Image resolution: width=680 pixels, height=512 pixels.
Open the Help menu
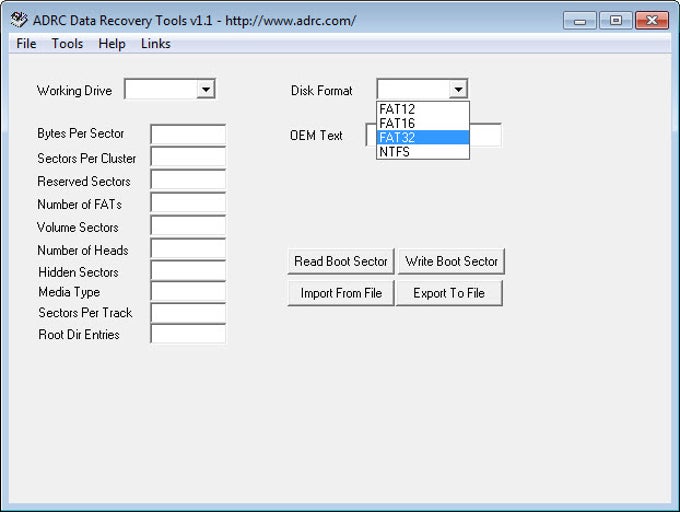112,43
